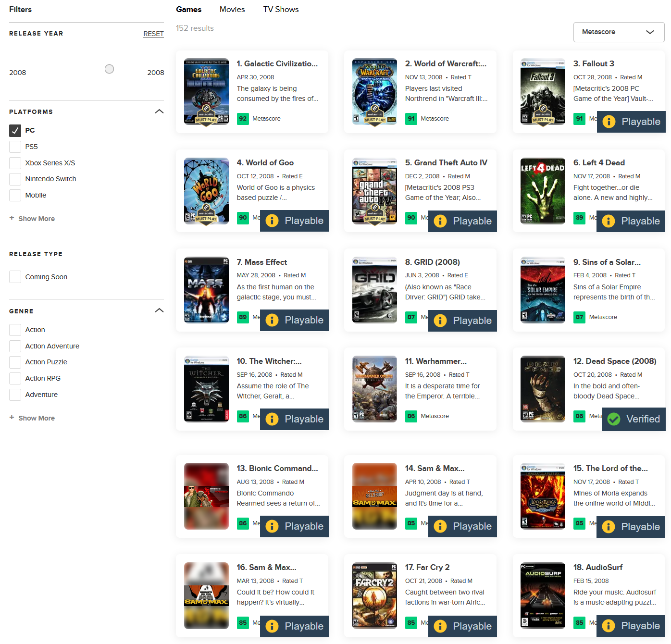
Task: Click the Left 4 Dead Playable badge
Action: pos(631,221)
